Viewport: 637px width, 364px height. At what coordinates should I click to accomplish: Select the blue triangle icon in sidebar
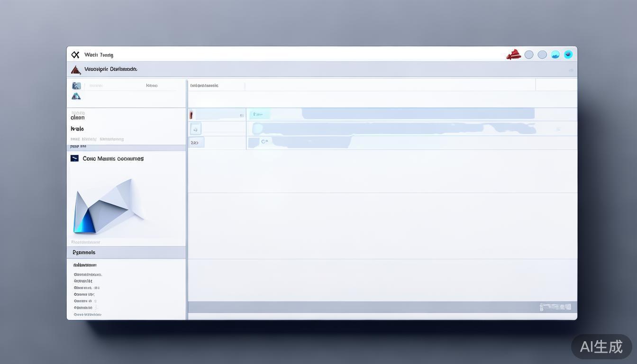click(x=76, y=96)
